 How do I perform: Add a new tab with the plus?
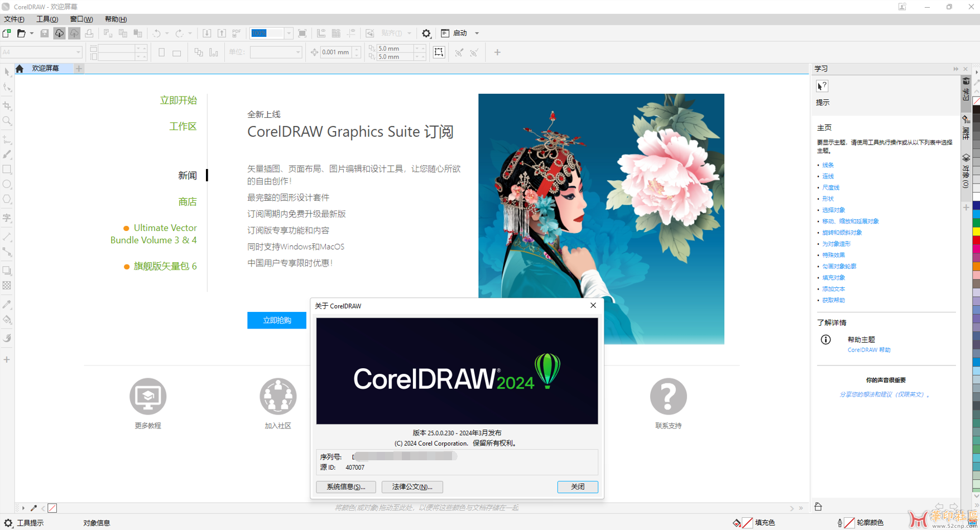tap(79, 69)
